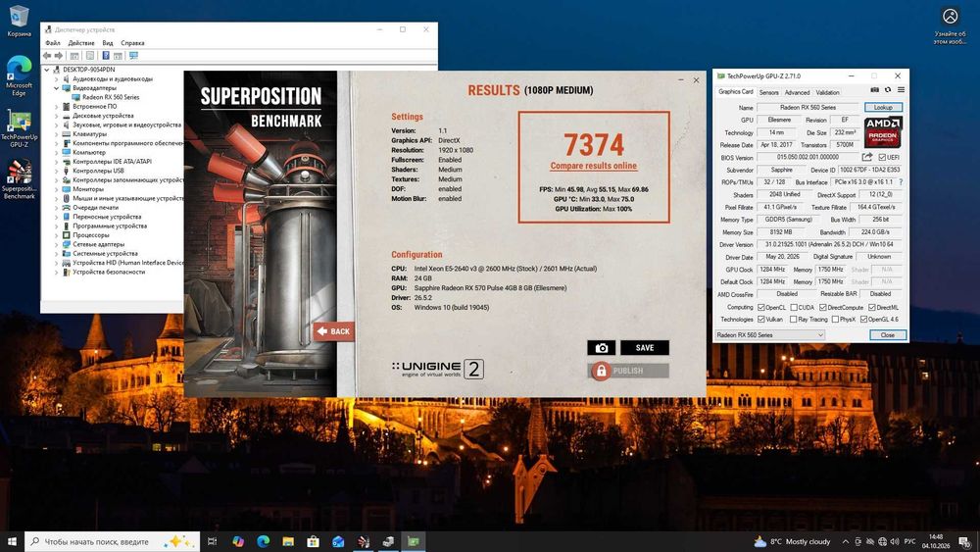Click BIOS export share icon in GPU-Z
The height and width of the screenshot is (552, 980).
pyautogui.click(x=867, y=157)
